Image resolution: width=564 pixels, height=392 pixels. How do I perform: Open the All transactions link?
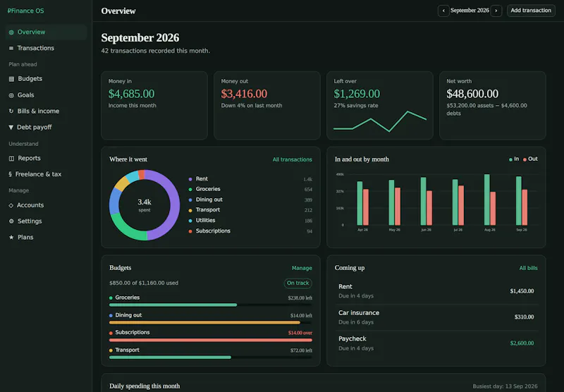pos(292,159)
